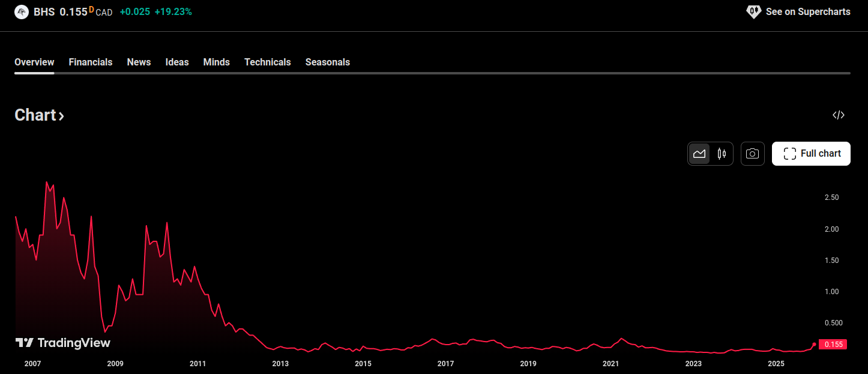The width and height of the screenshot is (868, 374).
Task: Click the 2025 time axis label
Action: (776, 364)
